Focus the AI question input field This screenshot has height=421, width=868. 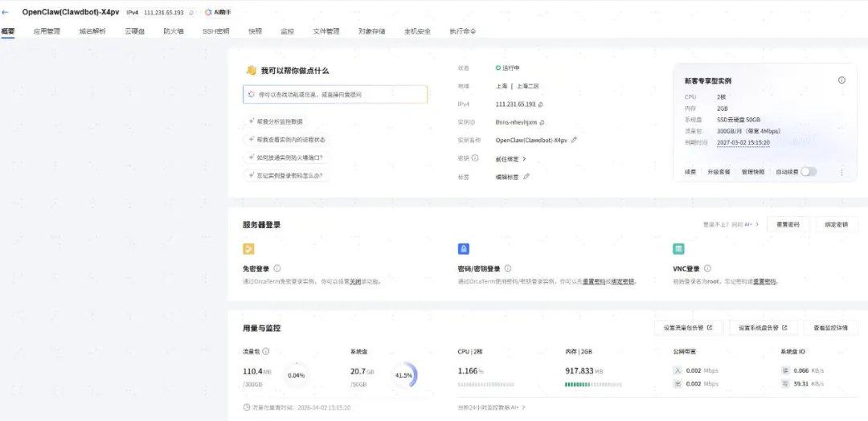click(335, 95)
